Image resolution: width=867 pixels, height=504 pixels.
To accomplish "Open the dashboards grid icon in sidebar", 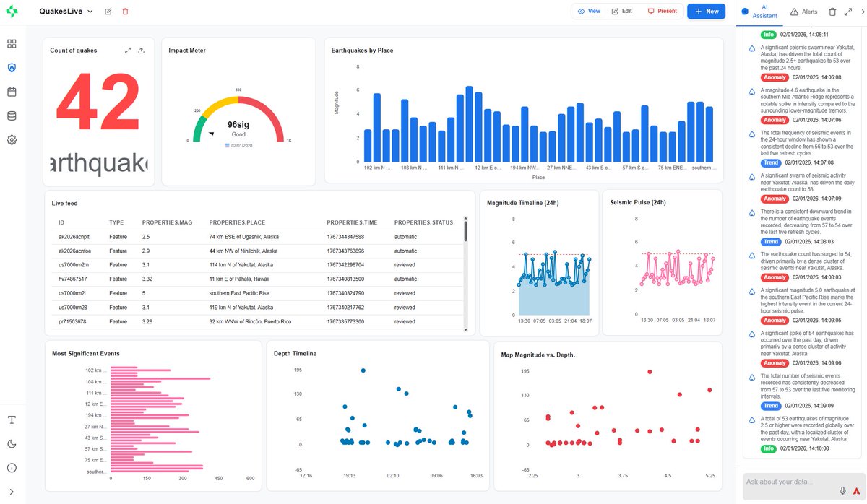I will tap(12, 44).
